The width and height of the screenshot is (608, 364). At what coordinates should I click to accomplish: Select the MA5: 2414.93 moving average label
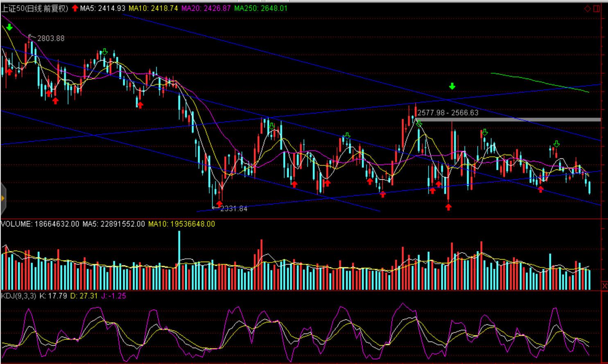102,9
